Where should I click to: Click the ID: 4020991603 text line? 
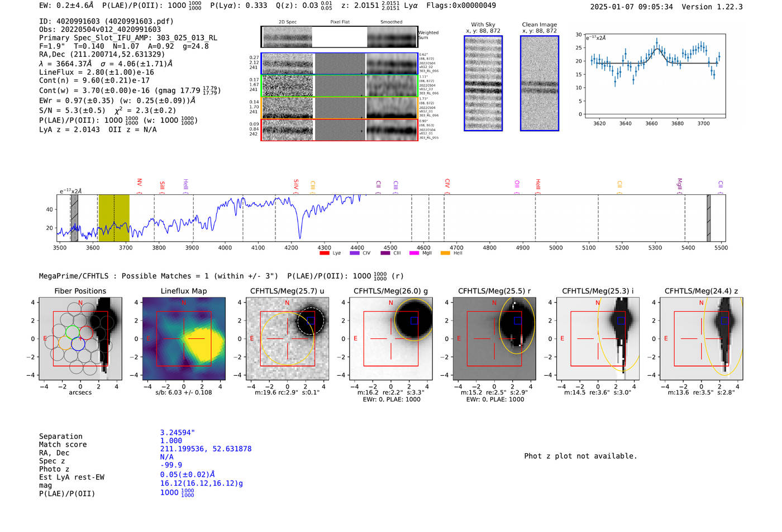point(106,21)
